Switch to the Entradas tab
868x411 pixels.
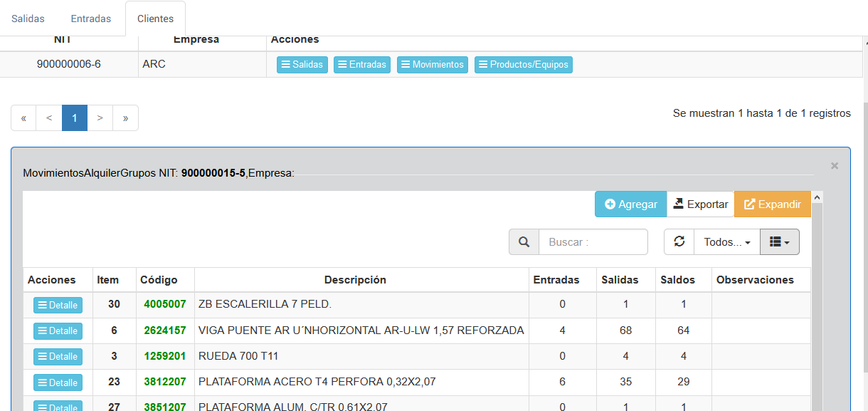90,19
